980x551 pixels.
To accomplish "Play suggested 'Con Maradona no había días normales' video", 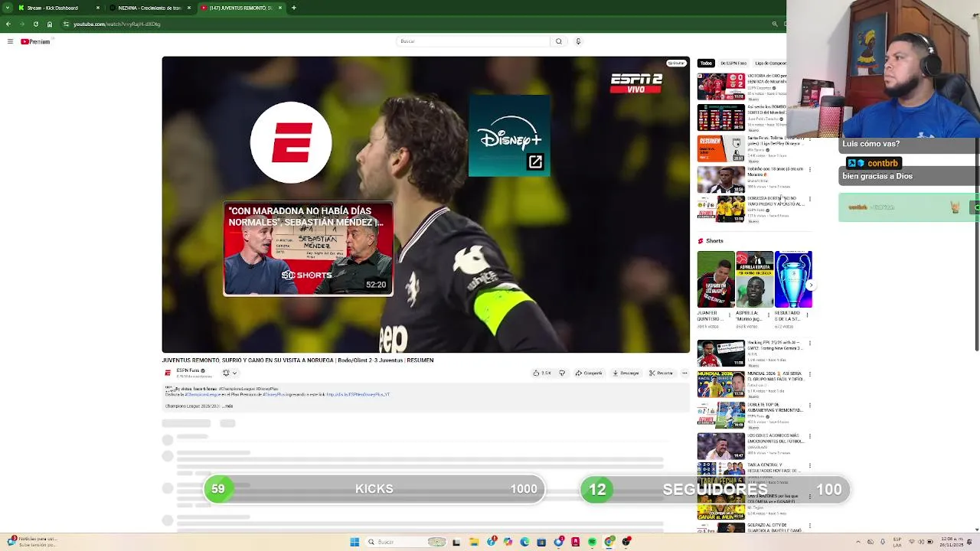I will pyautogui.click(x=308, y=249).
